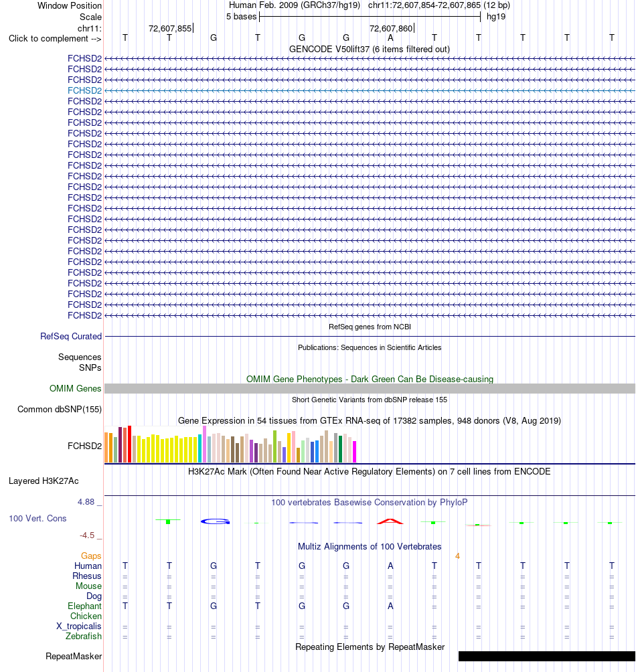Open 'Publications: Sequences in Scientific Articles' title
Screen dimensions: 636x672
[370, 347]
